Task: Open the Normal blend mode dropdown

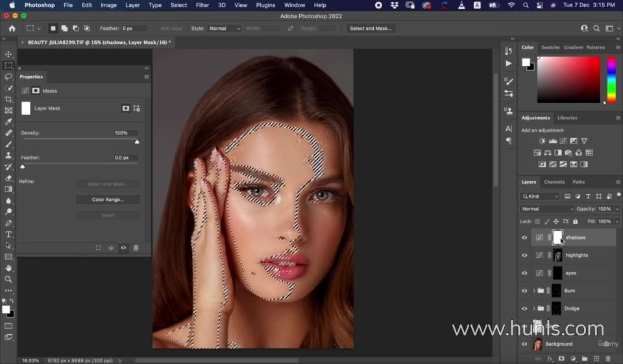Action: (x=548, y=209)
